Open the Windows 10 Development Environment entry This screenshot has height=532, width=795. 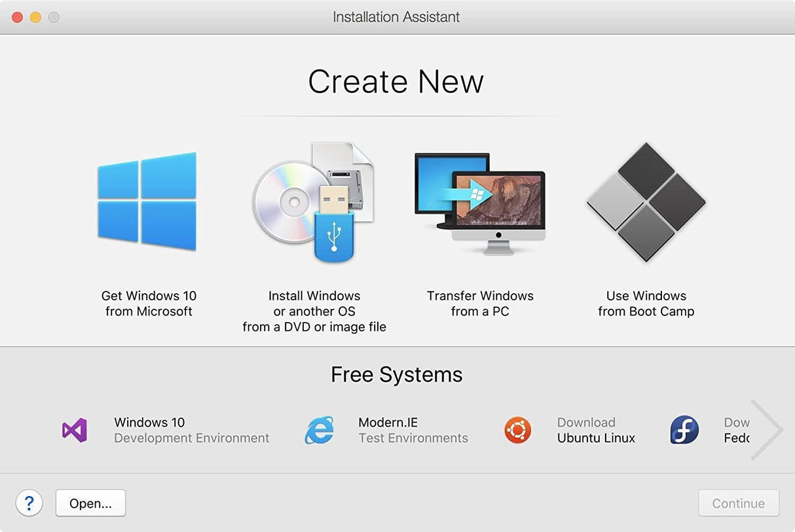[x=192, y=430]
